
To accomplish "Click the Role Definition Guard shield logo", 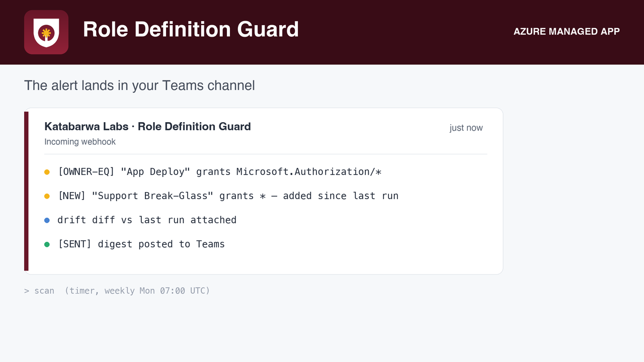I will 46,32.
